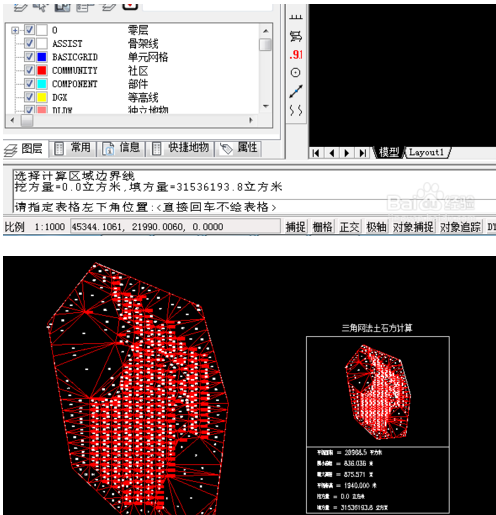This screenshot has width=496, height=515.
Task: Click the sheet icon beside 快捷地物 tab
Action: point(156,149)
